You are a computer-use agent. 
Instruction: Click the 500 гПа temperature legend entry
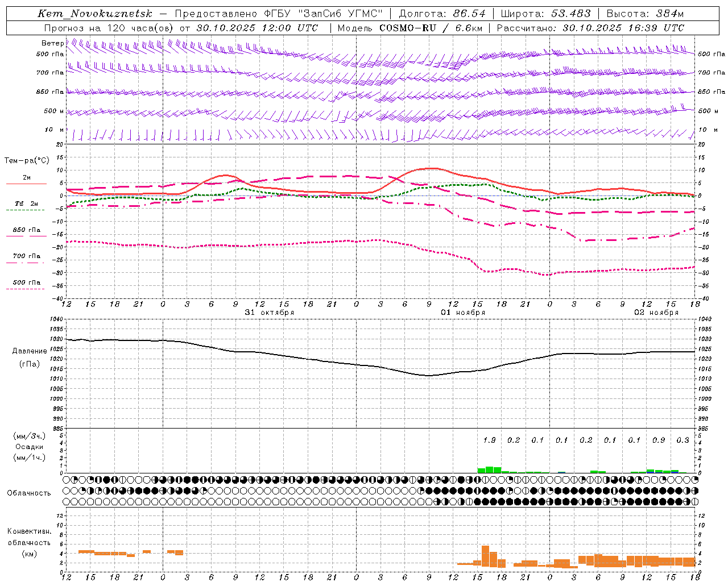pos(27,284)
